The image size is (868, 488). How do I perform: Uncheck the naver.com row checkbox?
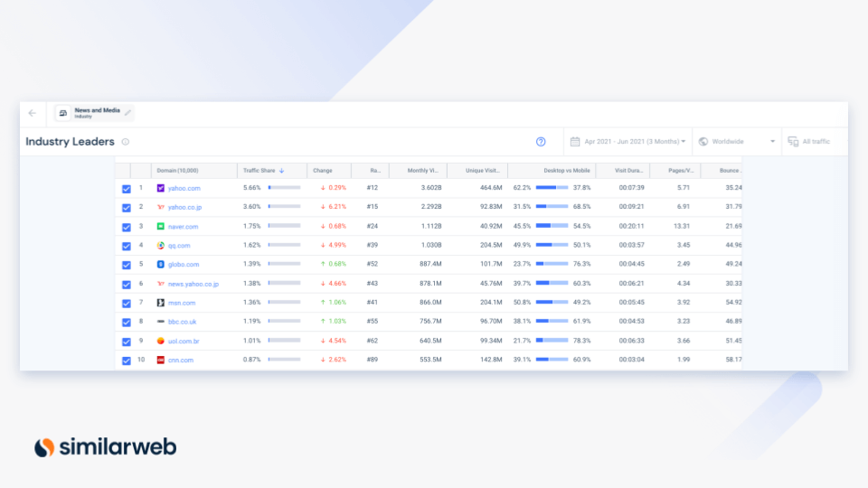127,227
